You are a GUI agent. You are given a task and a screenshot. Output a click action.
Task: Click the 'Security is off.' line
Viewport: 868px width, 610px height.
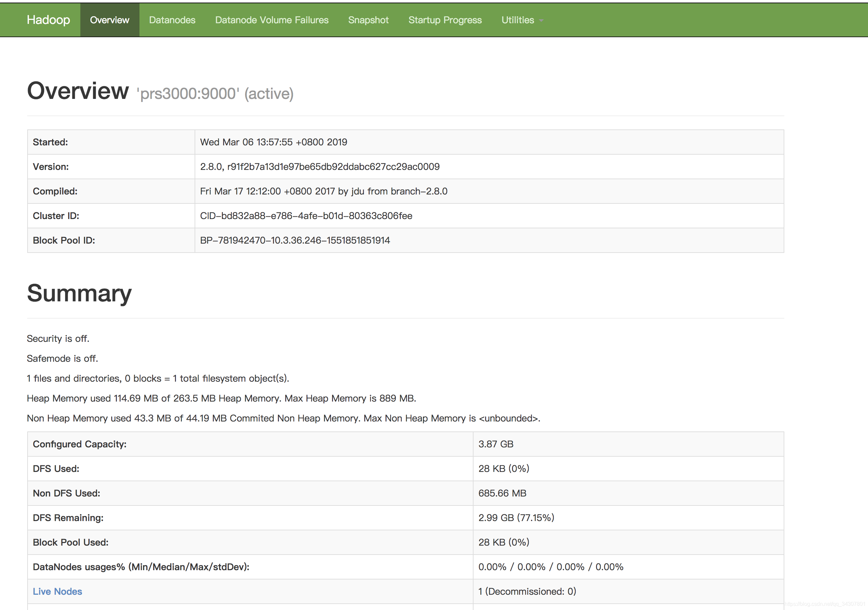(58, 339)
